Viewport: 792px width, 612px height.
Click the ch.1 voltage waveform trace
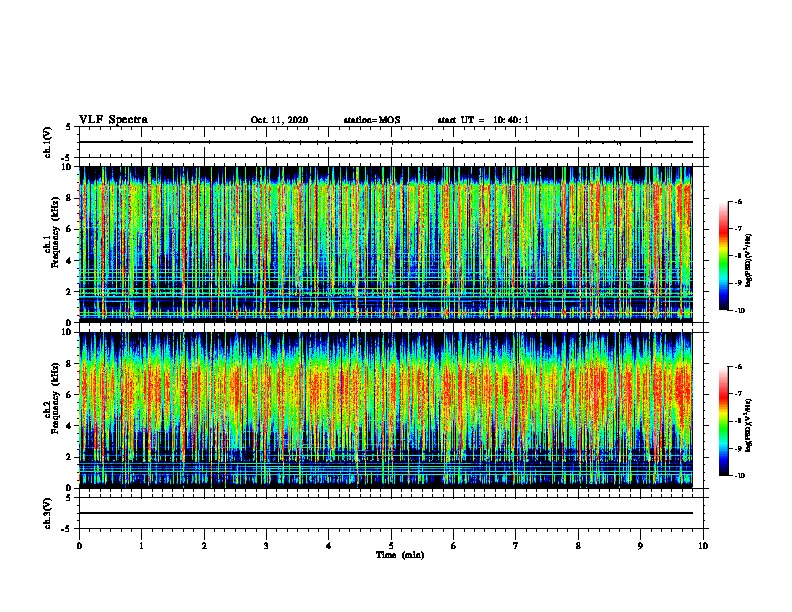pyautogui.click(x=386, y=142)
